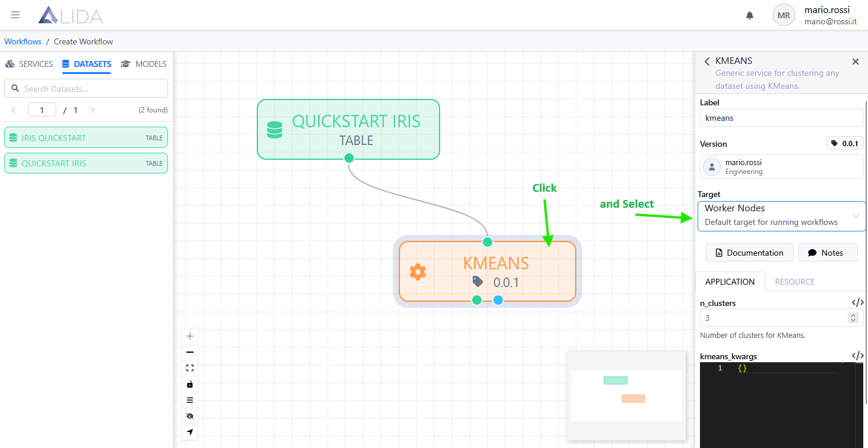Fit the workflow view to screen
The image size is (868, 448).
click(190, 368)
